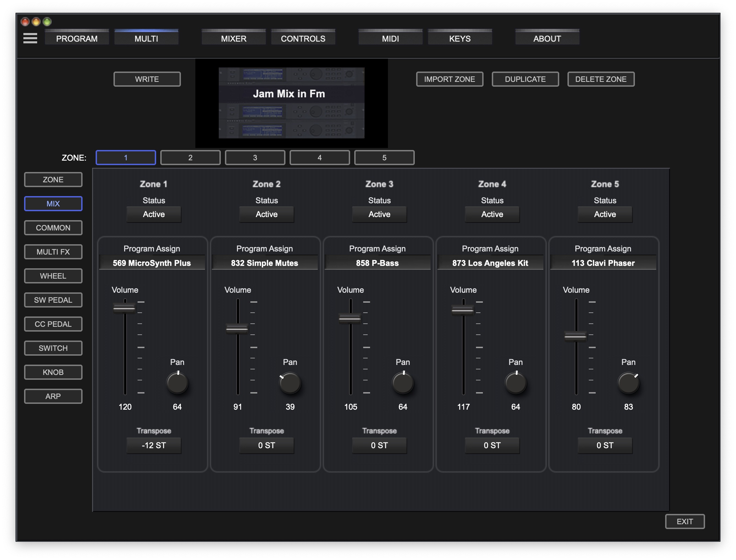
Task: Click Zone 2 volume fader handle
Action: [x=237, y=329]
